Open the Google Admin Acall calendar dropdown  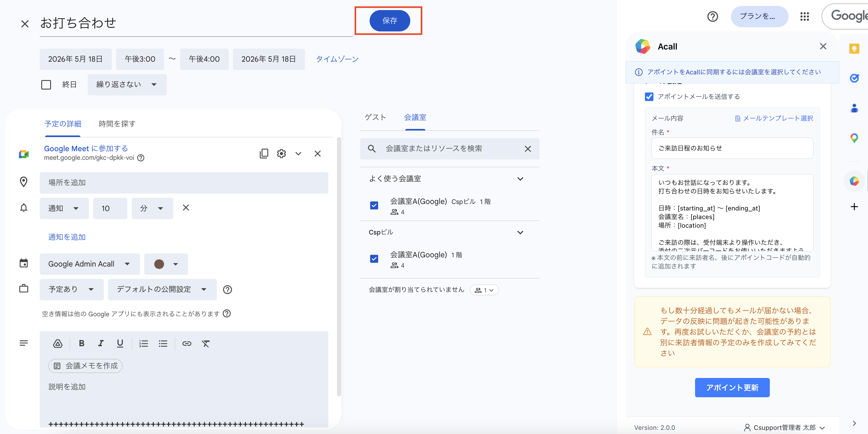[90, 264]
